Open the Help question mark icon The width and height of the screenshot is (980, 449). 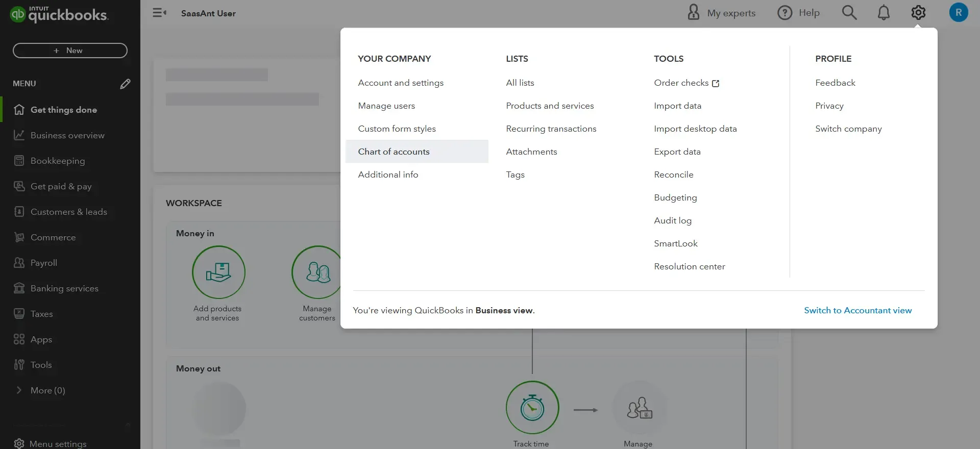[x=785, y=13]
